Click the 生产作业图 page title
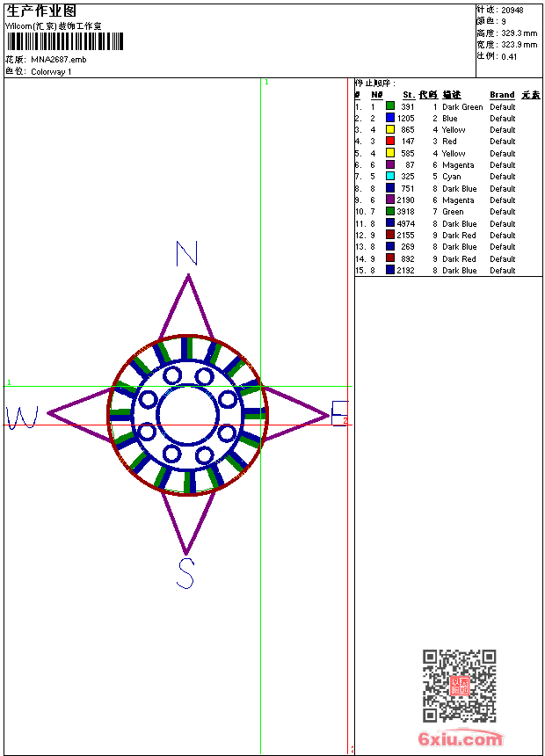 [41, 11]
